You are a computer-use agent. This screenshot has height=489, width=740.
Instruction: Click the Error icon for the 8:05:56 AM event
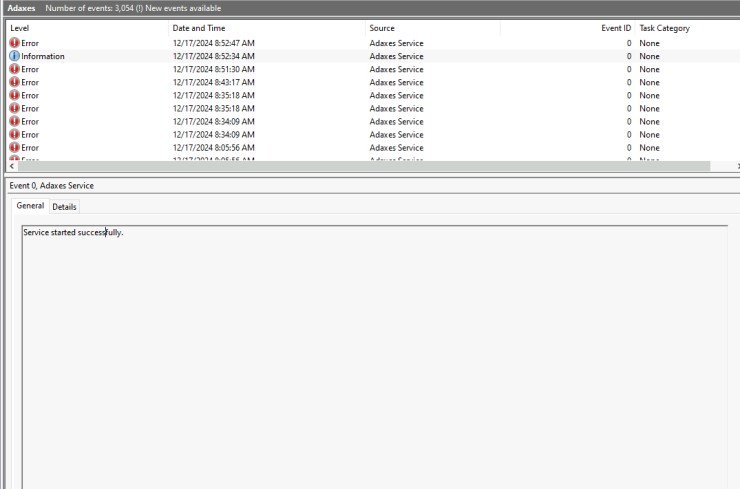click(x=15, y=148)
